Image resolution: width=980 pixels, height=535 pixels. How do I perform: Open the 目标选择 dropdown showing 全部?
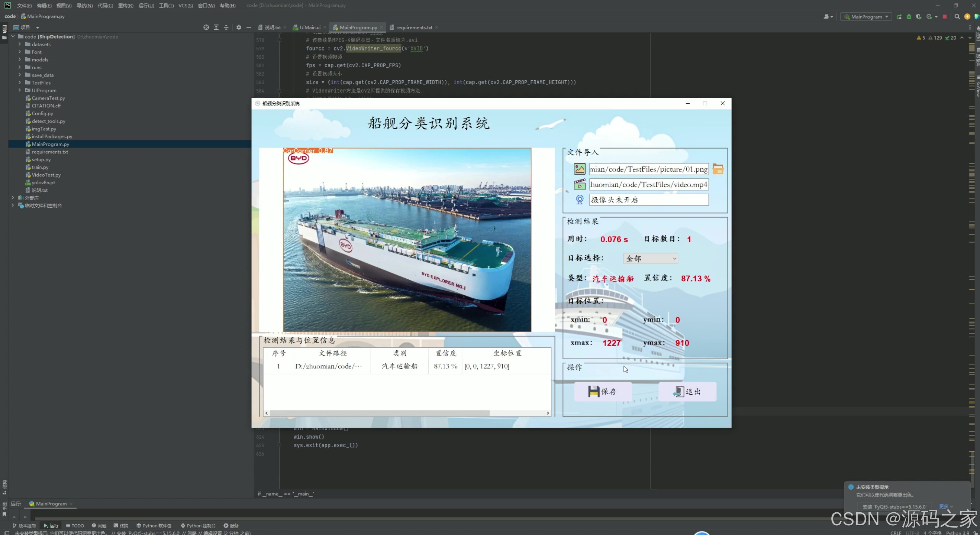point(651,259)
